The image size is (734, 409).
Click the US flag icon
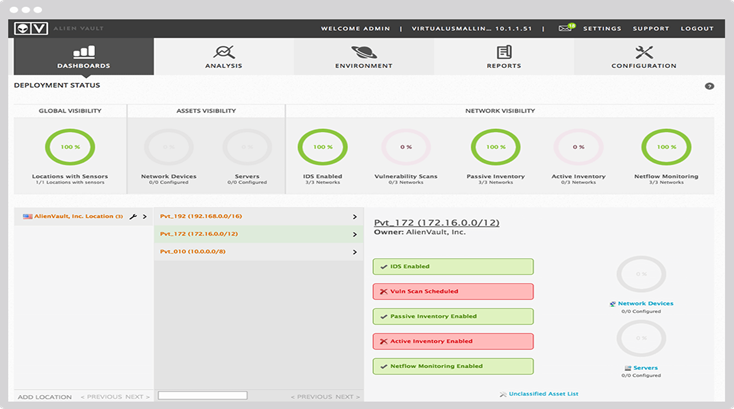28,217
